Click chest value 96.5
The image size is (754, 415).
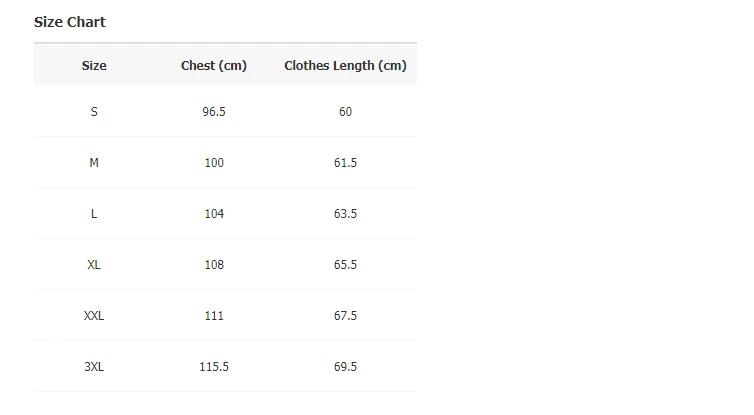[214, 112]
